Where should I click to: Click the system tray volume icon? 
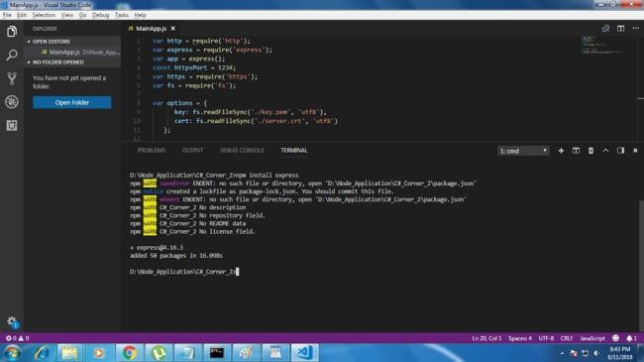[x=596, y=353]
